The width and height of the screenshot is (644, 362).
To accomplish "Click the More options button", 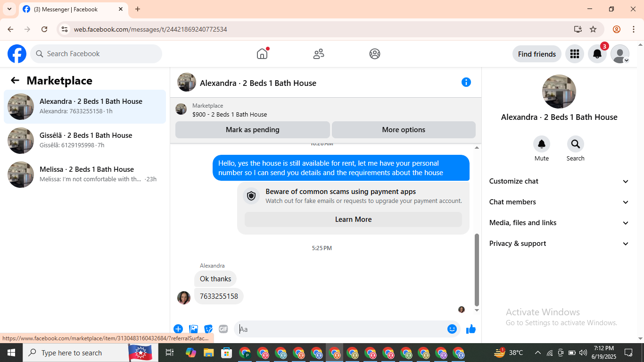I will [x=404, y=130].
